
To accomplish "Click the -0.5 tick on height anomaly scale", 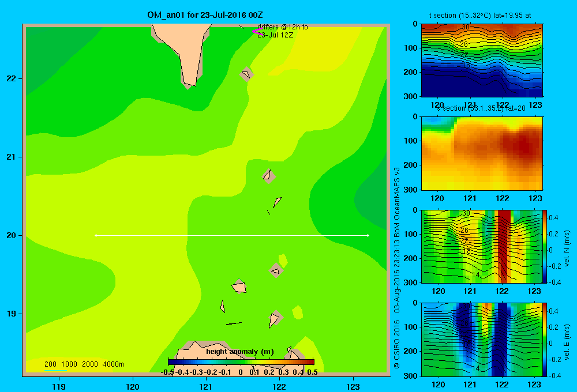I will (x=168, y=372).
